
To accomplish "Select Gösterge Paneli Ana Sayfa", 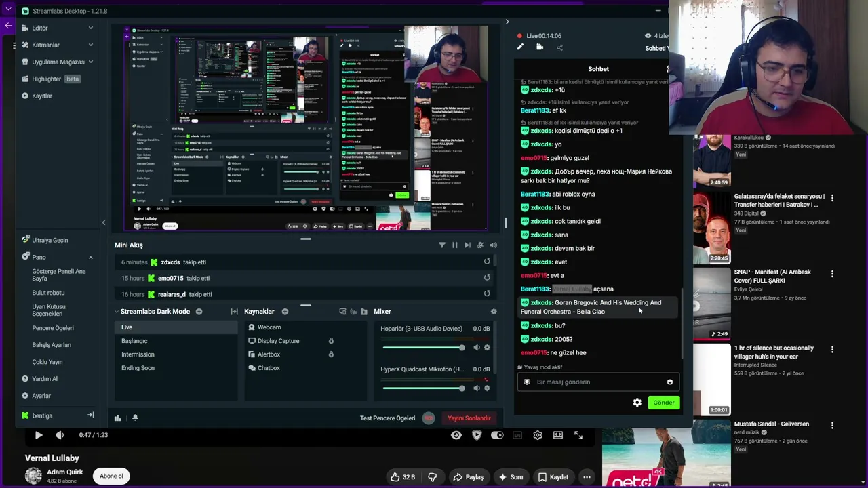I will click(x=59, y=274).
